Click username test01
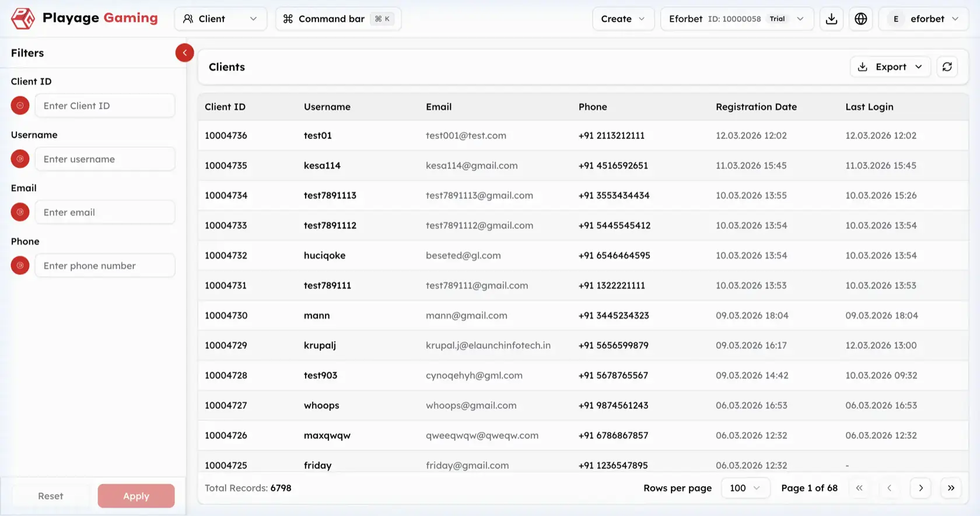The height and width of the screenshot is (516, 980). (x=317, y=135)
